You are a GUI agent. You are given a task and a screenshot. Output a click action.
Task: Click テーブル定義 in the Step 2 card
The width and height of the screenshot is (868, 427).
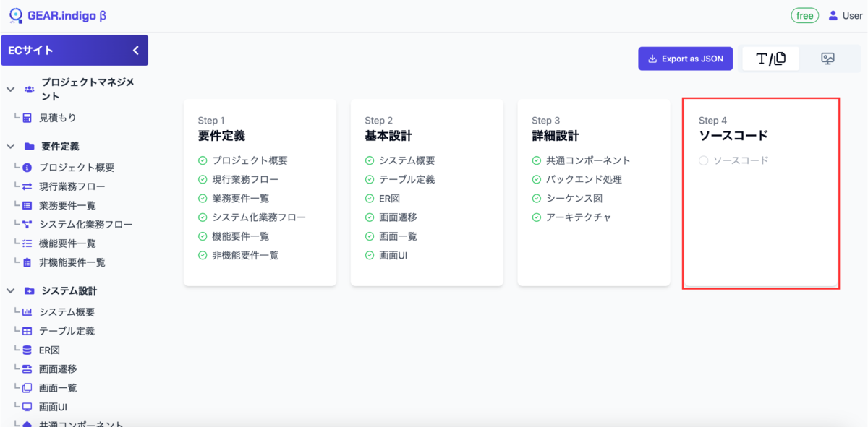(407, 179)
